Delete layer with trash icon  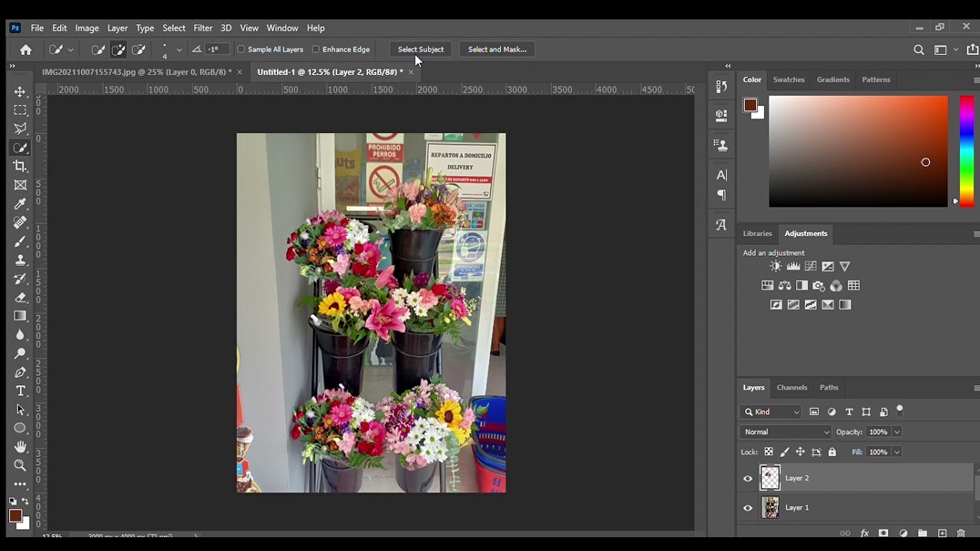pos(961,533)
